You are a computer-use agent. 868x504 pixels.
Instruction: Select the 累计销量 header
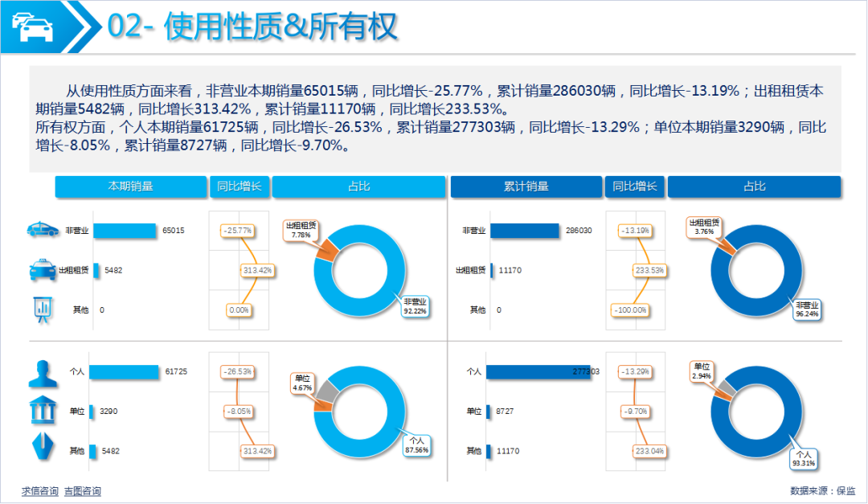[x=526, y=186]
